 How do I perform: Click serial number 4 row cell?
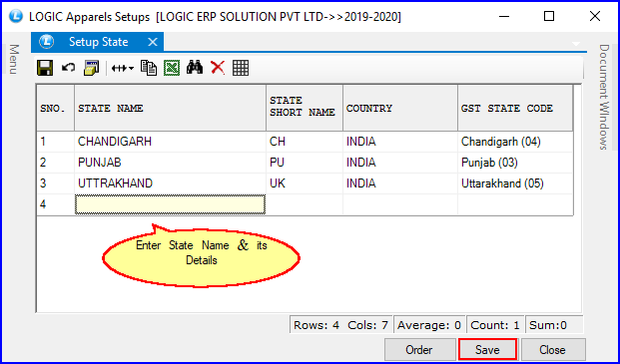coord(55,204)
